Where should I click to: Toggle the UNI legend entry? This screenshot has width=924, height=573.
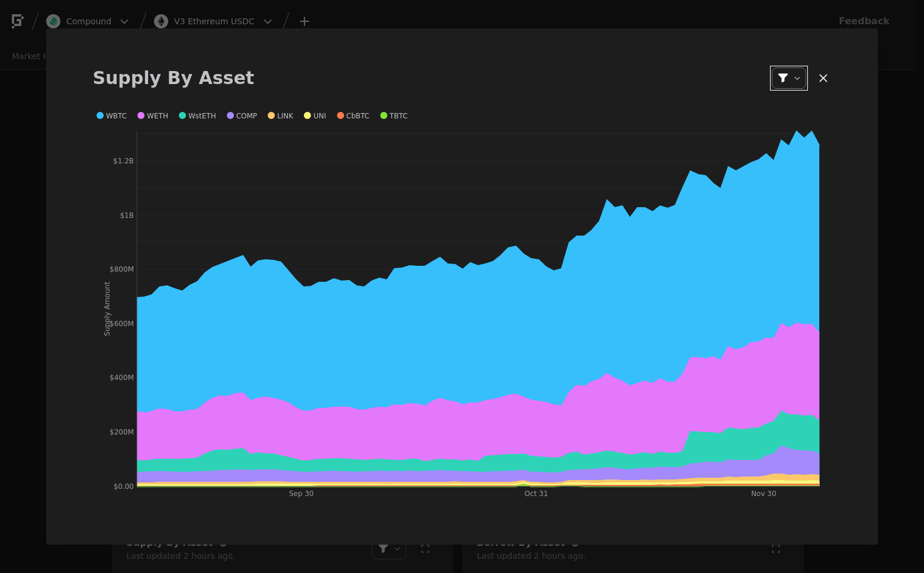pyautogui.click(x=315, y=116)
